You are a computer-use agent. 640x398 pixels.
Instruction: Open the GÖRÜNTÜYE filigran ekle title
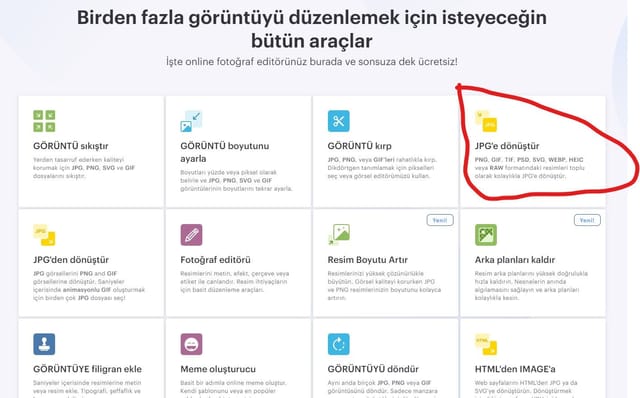pyautogui.click(x=87, y=369)
